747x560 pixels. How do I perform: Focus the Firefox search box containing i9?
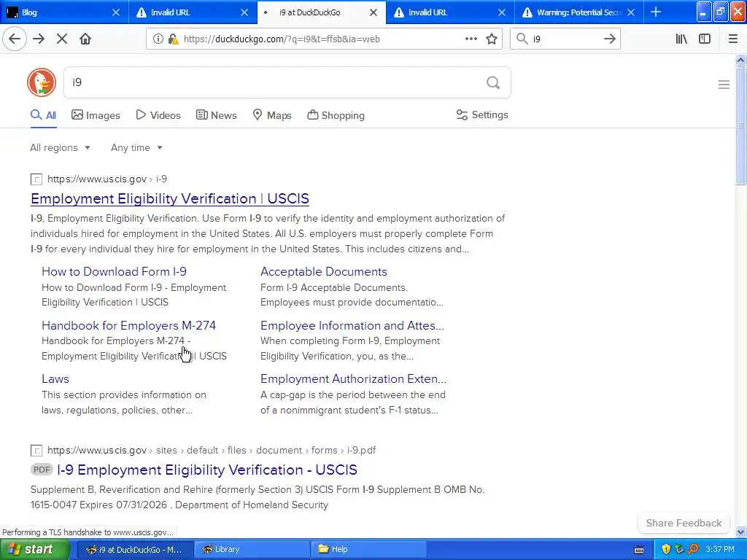(565, 39)
